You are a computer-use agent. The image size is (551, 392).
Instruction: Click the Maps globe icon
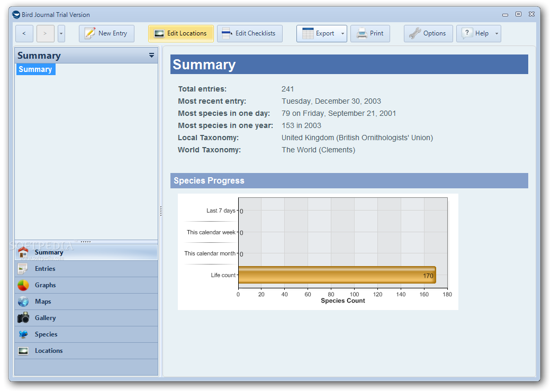(x=23, y=302)
